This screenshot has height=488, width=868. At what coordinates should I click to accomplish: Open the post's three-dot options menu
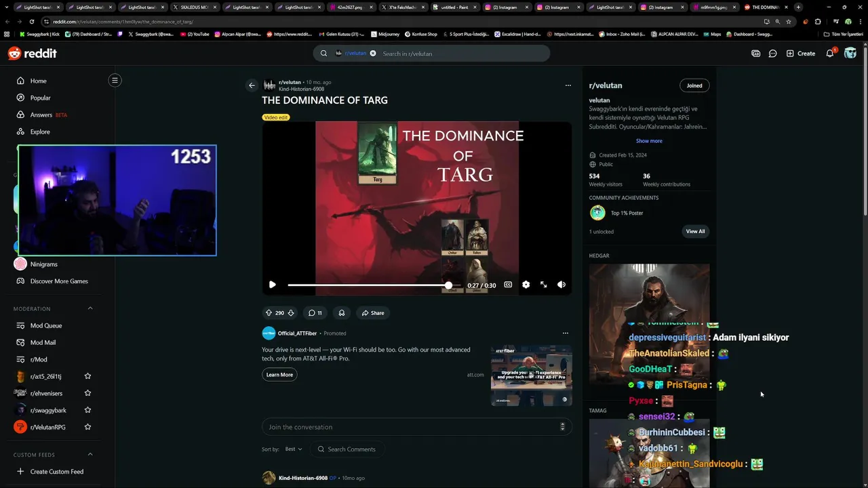click(x=568, y=85)
